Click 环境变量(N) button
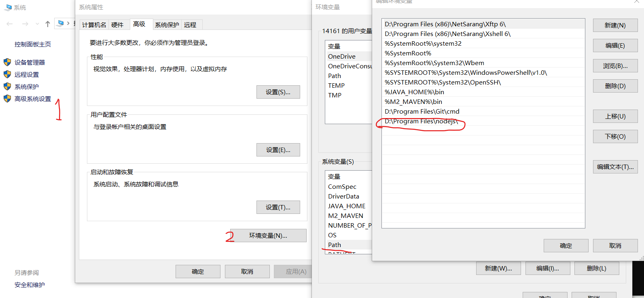 (x=268, y=235)
